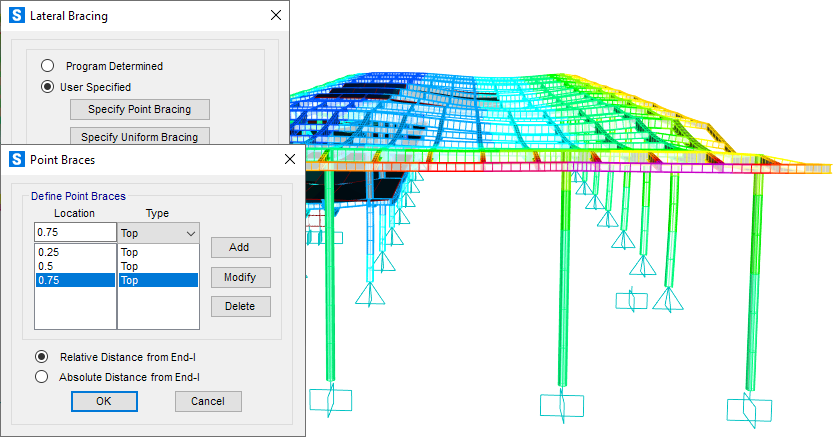Choose the User Specified bracing option
Viewport: 833px width, 437px height.
pyautogui.click(x=47, y=87)
